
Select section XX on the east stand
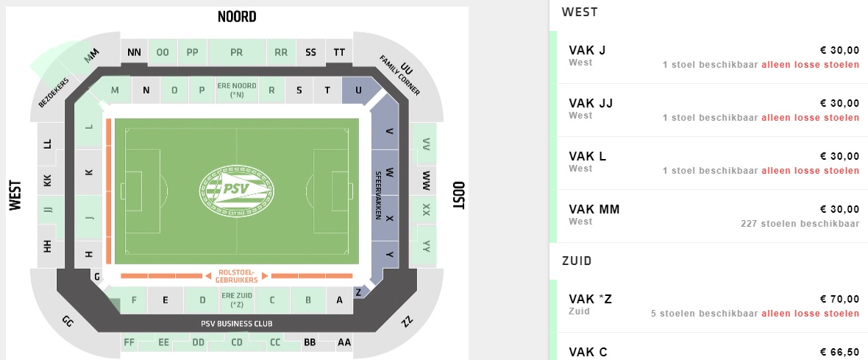[x=426, y=211]
